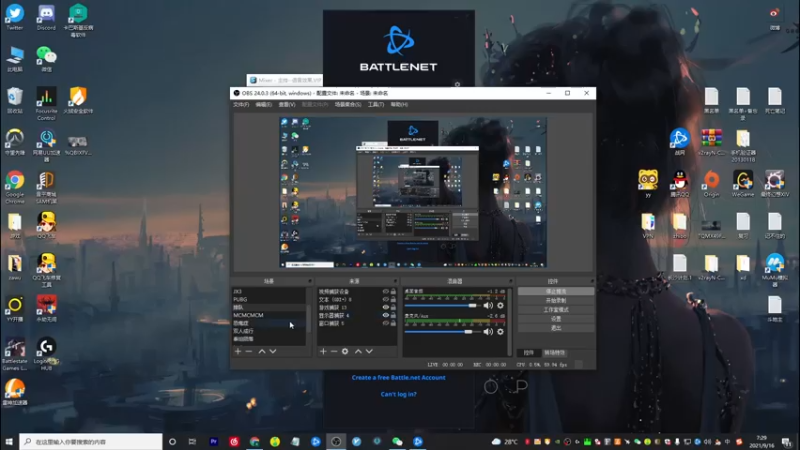
Task: Move the selected scene down
Action: coord(273,351)
